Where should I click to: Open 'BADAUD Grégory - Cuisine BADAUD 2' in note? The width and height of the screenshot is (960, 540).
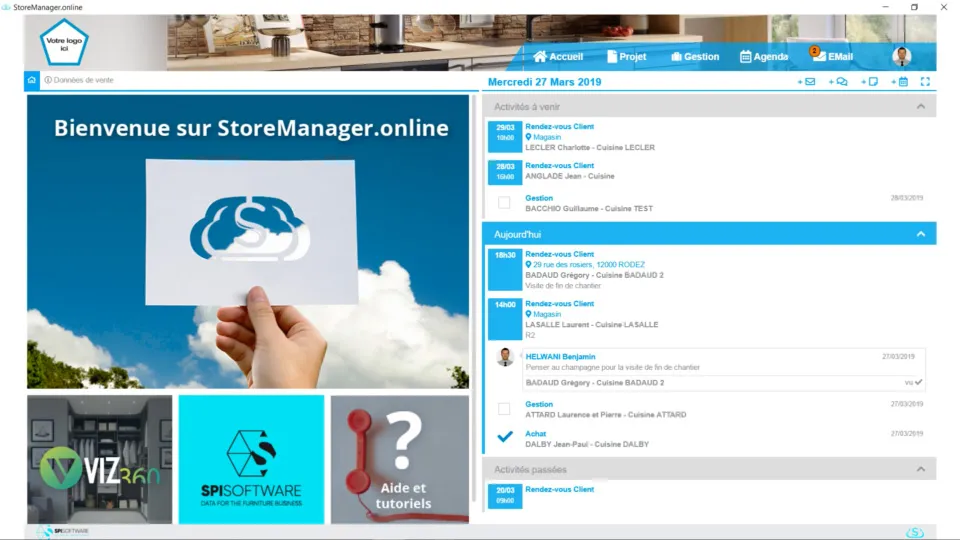coord(594,383)
